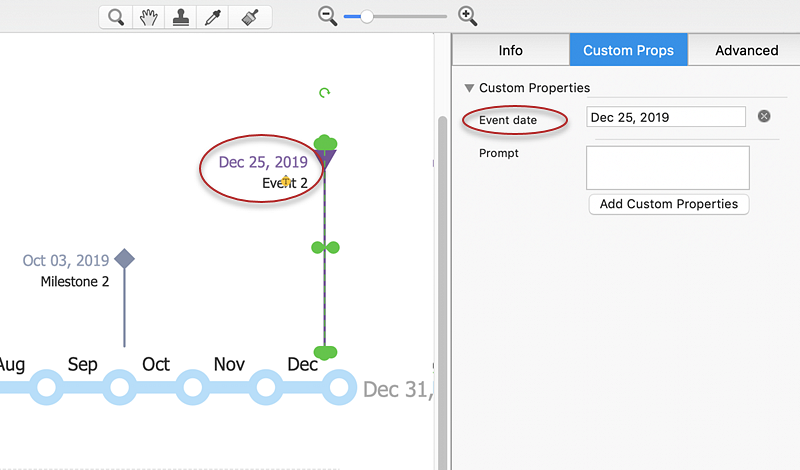Click the zoom out magnifier icon

coord(327,16)
